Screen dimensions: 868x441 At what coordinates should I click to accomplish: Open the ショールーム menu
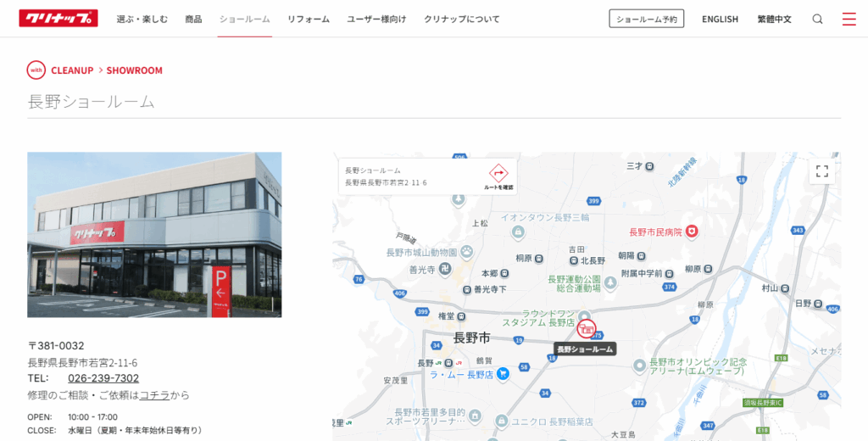(245, 19)
